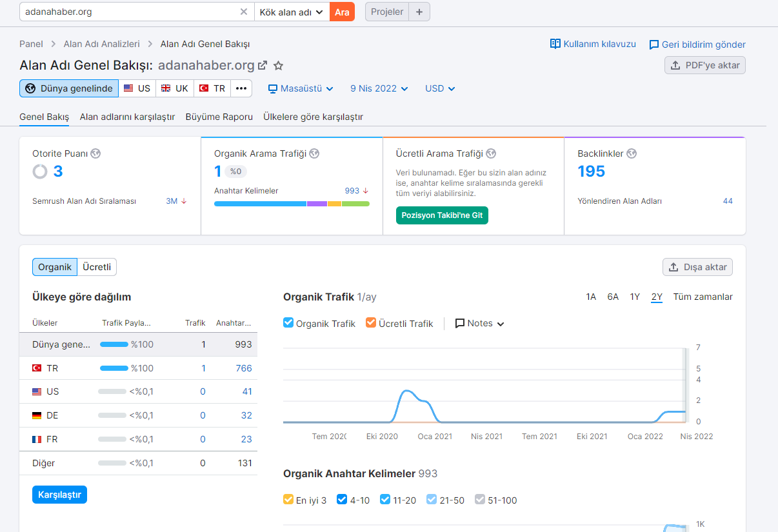Select the Tüm zamanlar time range
The width and height of the screenshot is (778, 532).
(x=703, y=297)
